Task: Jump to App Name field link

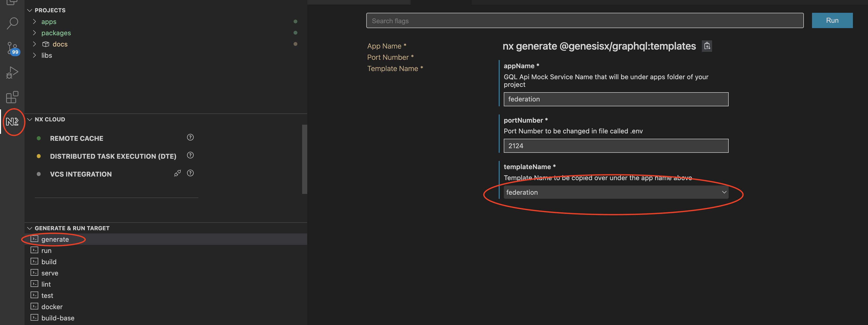Action: [x=386, y=46]
